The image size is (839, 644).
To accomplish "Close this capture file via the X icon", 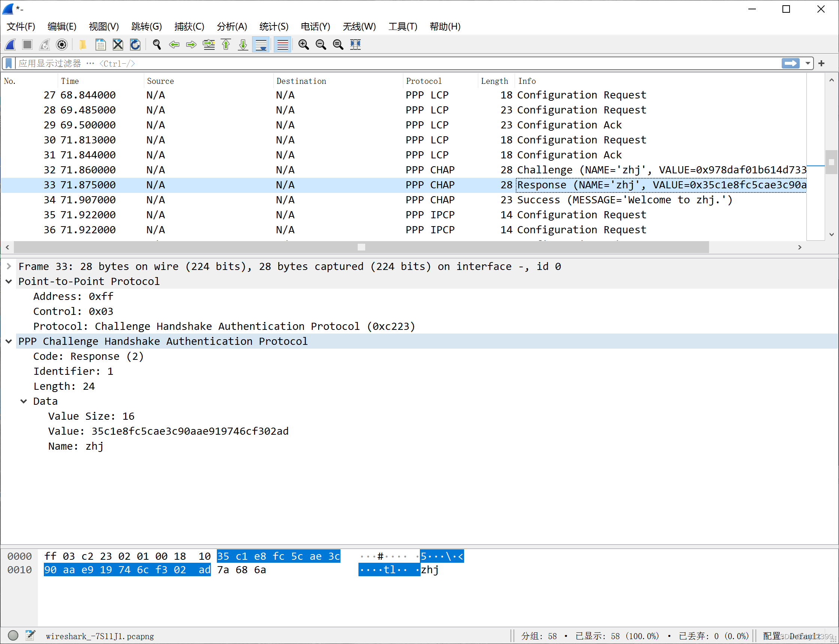I will point(118,45).
